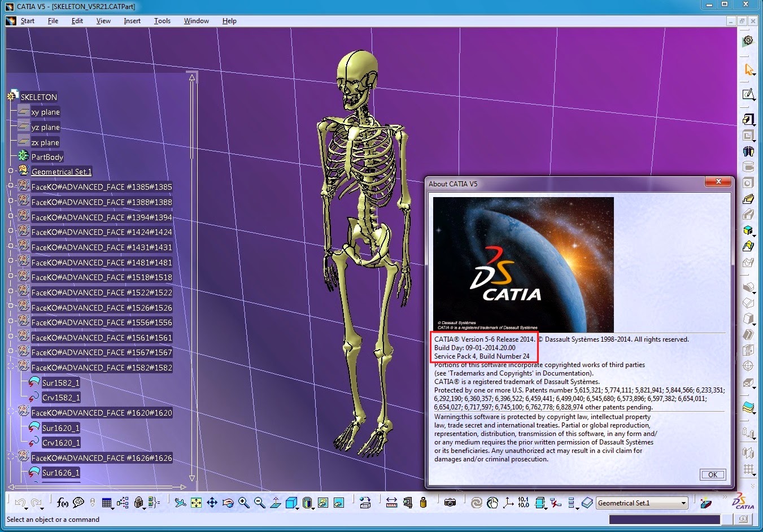Collapse FaceKO#ADVANCED_FACE #1582 node

coord(10,366)
